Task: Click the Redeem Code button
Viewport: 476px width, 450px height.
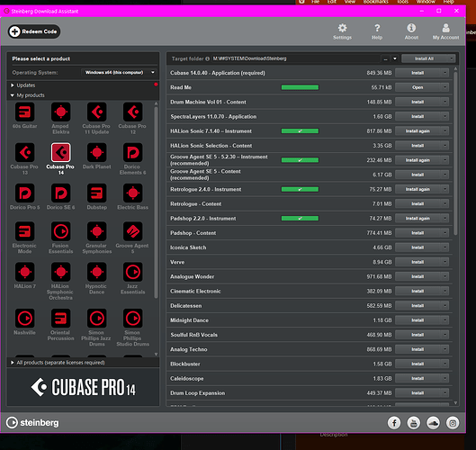Action: [x=34, y=31]
